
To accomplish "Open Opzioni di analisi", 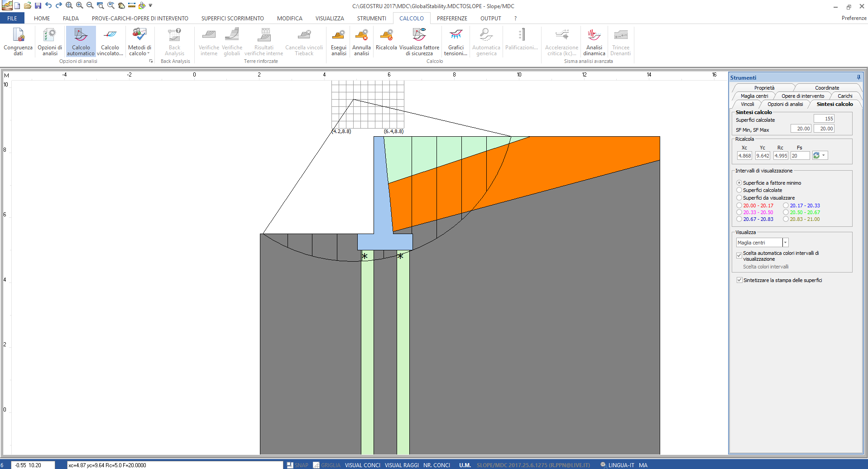I will point(50,42).
